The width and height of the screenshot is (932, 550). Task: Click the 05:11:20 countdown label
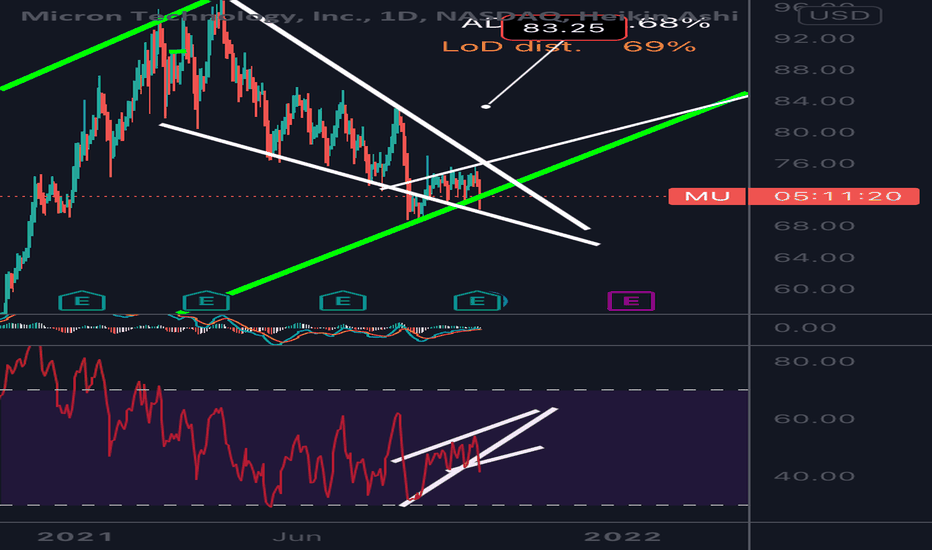click(833, 196)
